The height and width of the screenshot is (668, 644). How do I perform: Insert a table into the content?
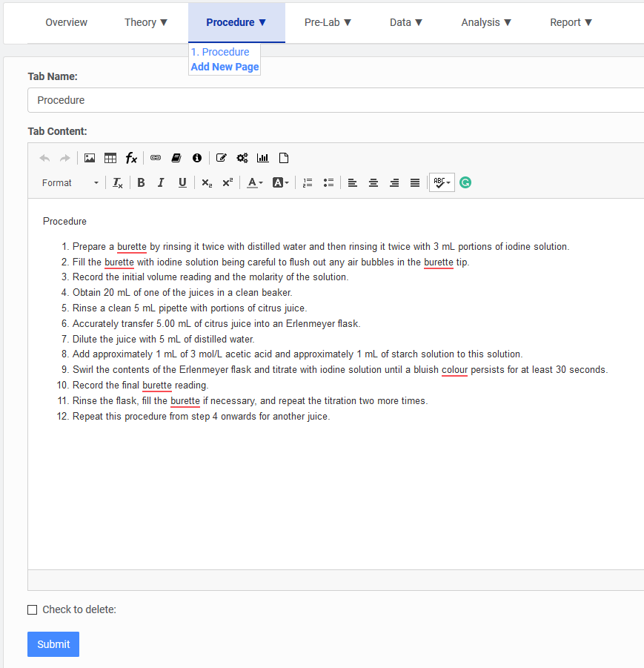pos(110,158)
